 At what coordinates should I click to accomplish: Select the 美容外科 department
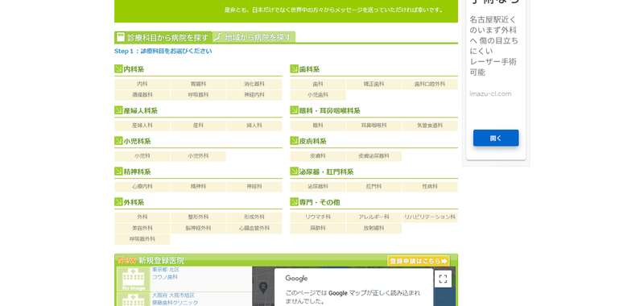[x=142, y=228]
